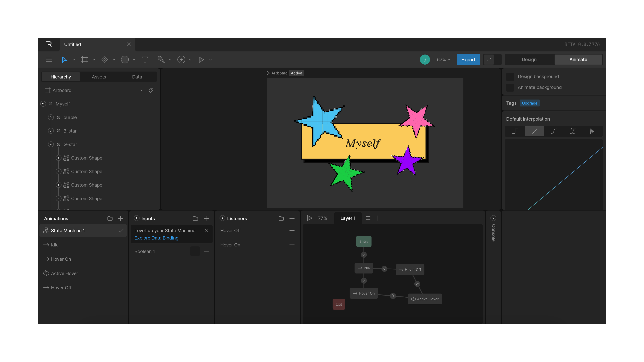Expand the first Custom Shape

pyautogui.click(x=59, y=158)
